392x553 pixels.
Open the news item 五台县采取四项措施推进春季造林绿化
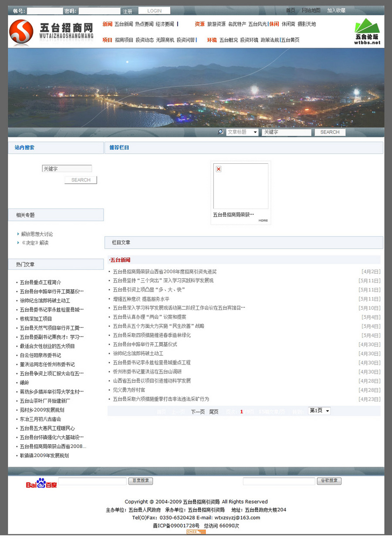click(152, 335)
